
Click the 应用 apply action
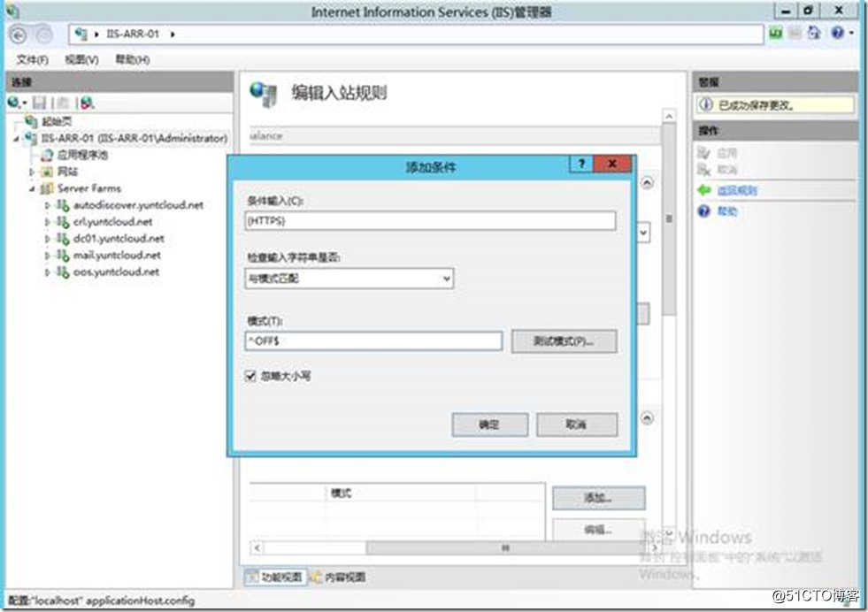pos(726,153)
